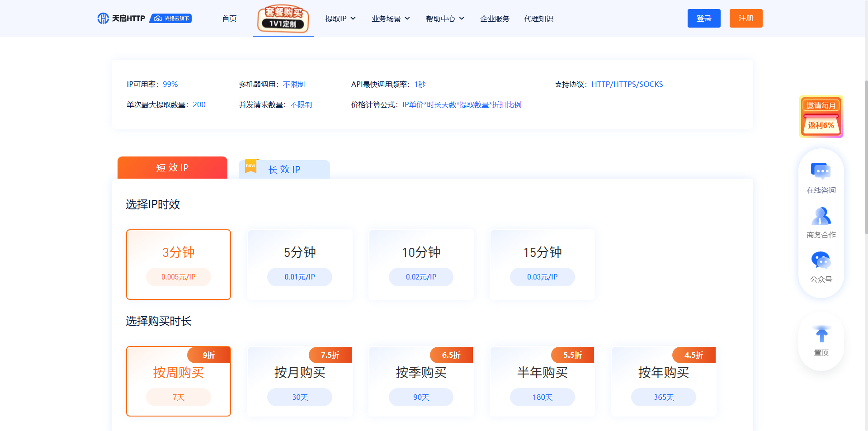The width and height of the screenshot is (868, 431).
Task: Click the 套餐购买 1V1定制 banner icon
Action: tap(283, 19)
